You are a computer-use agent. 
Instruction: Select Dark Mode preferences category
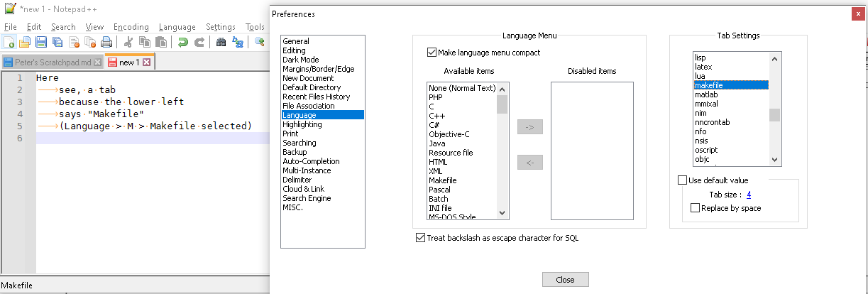[322, 60]
